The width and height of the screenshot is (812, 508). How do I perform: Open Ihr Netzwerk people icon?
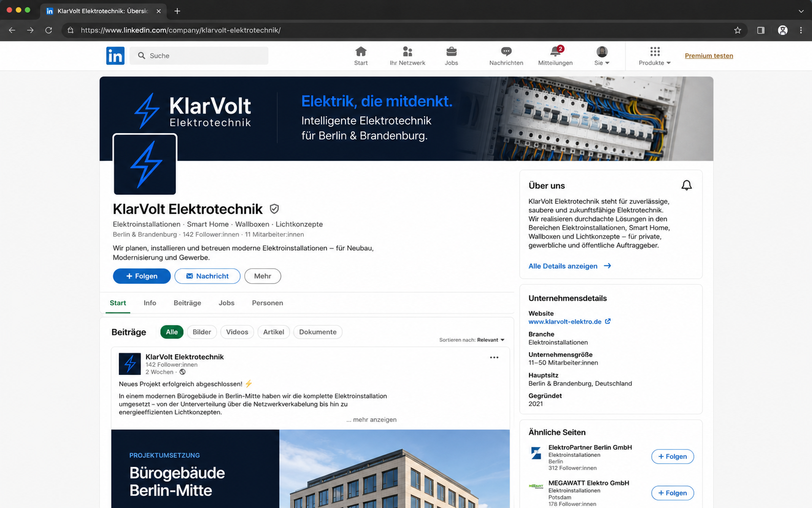click(x=408, y=56)
